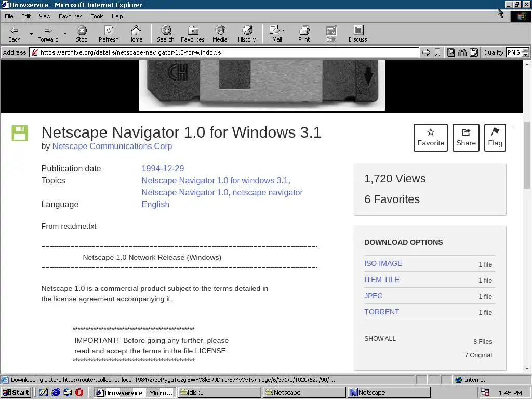Download the TORRENT option

(381, 312)
